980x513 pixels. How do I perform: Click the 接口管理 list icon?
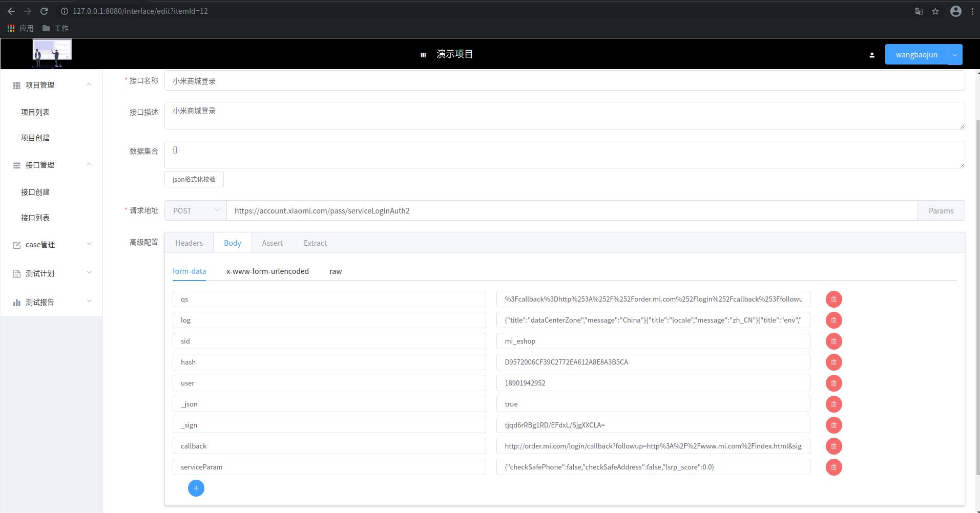click(x=17, y=165)
